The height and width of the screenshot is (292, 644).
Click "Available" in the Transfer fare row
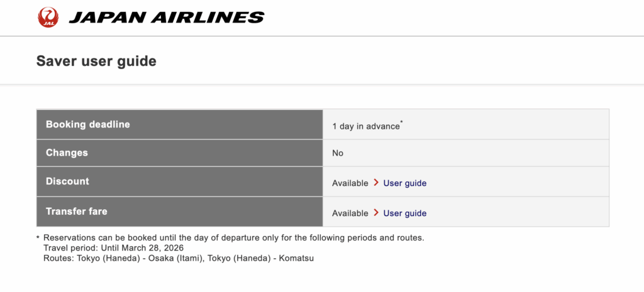point(350,214)
